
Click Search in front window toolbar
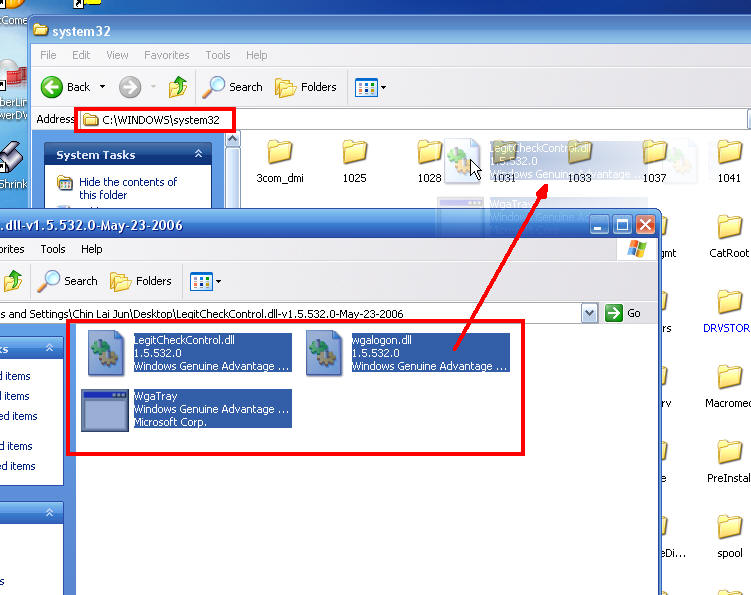coord(68,281)
